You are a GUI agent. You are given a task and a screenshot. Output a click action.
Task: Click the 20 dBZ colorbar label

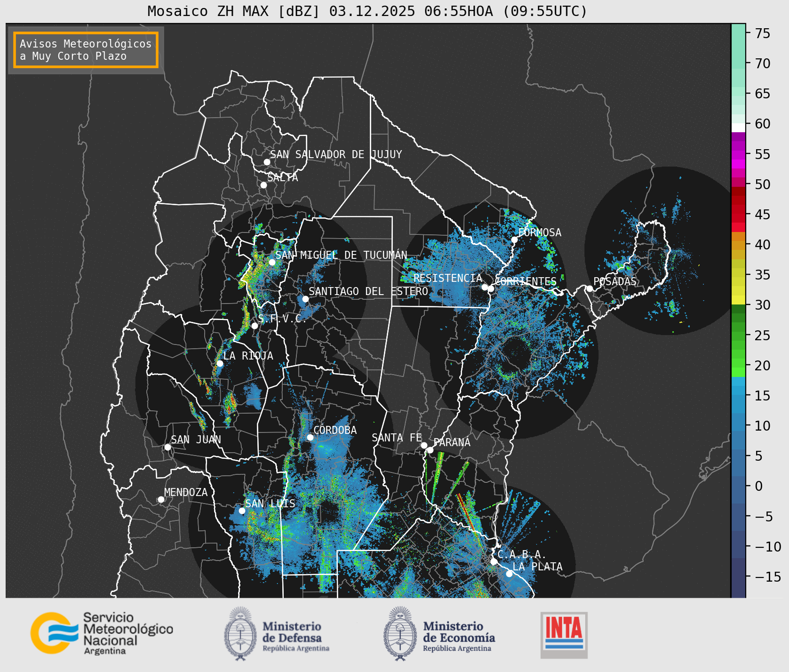click(x=763, y=366)
